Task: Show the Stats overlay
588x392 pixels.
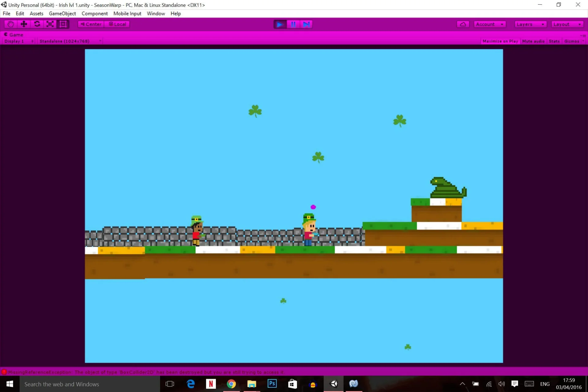Action: coord(554,41)
